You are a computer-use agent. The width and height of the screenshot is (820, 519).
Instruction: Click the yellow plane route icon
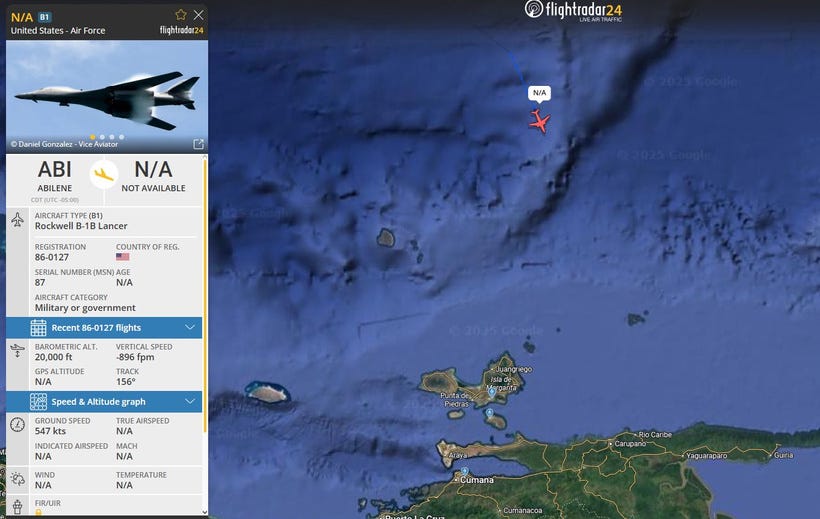[104, 174]
